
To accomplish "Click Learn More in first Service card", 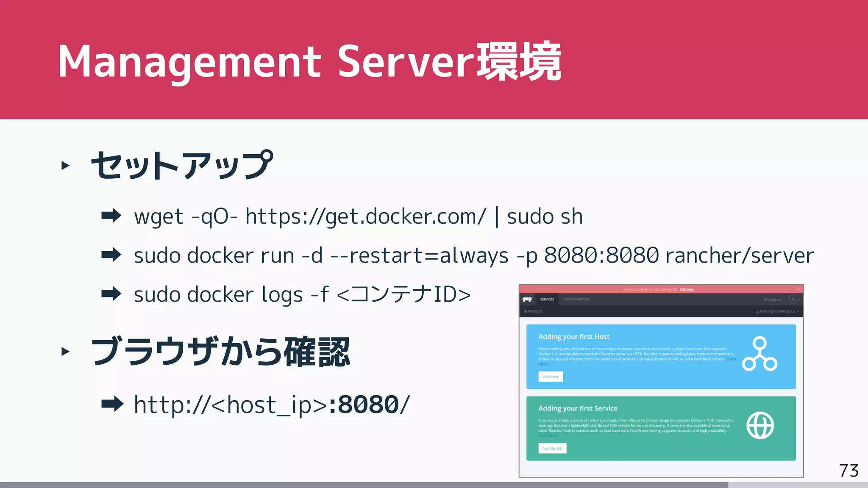I will [548, 435].
